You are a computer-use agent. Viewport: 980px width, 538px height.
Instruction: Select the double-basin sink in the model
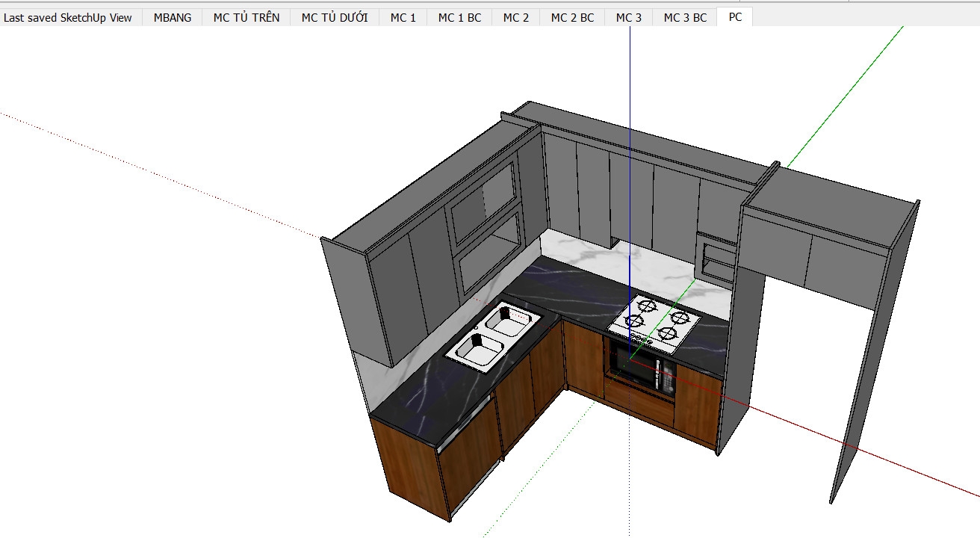point(494,336)
